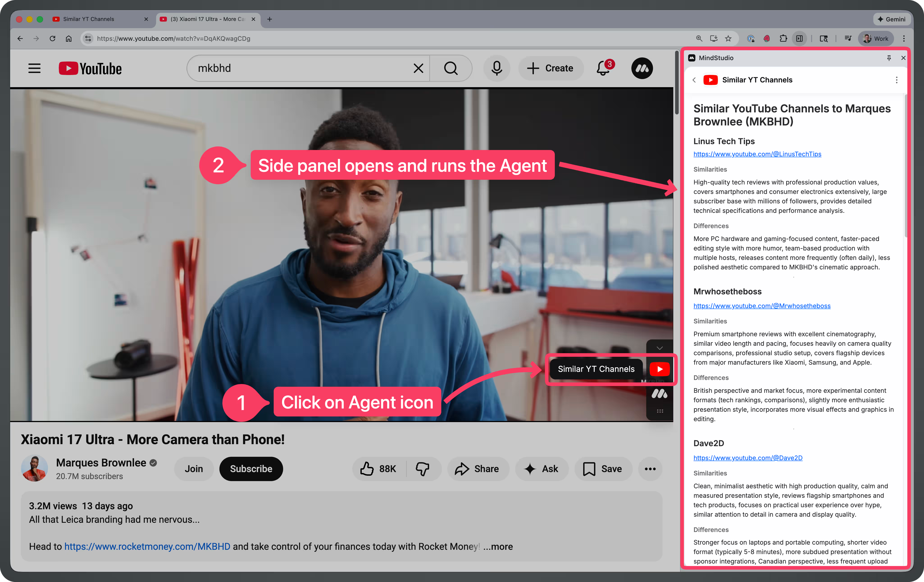Screen dimensions: 924x582
Task: Click the YouTube logo to go home
Action: click(90, 68)
